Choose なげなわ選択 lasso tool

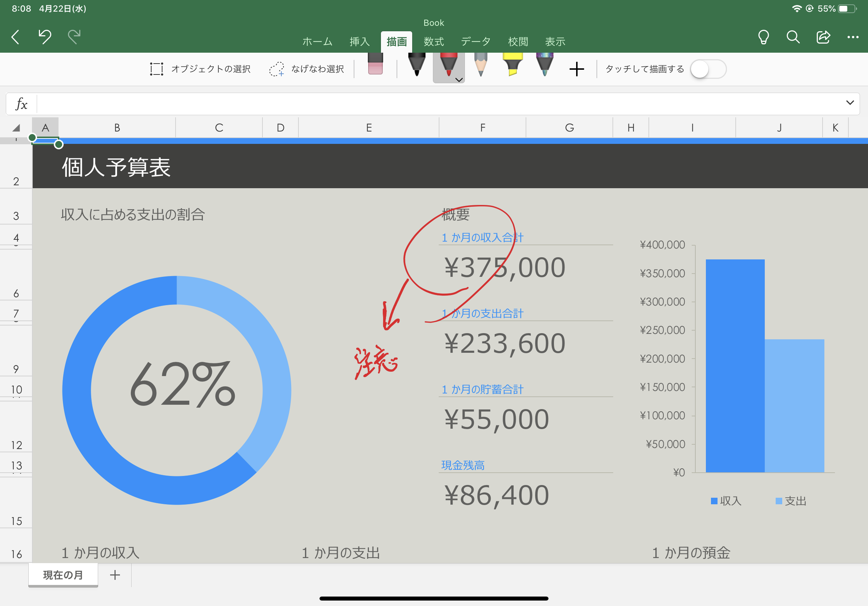point(306,69)
